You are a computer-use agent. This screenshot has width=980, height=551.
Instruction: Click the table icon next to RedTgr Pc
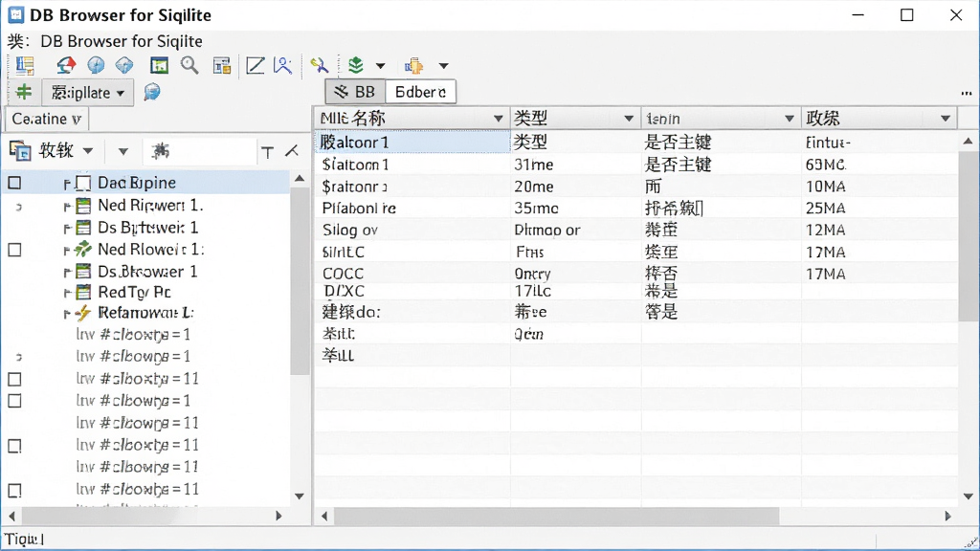click(x=83, y=293)
